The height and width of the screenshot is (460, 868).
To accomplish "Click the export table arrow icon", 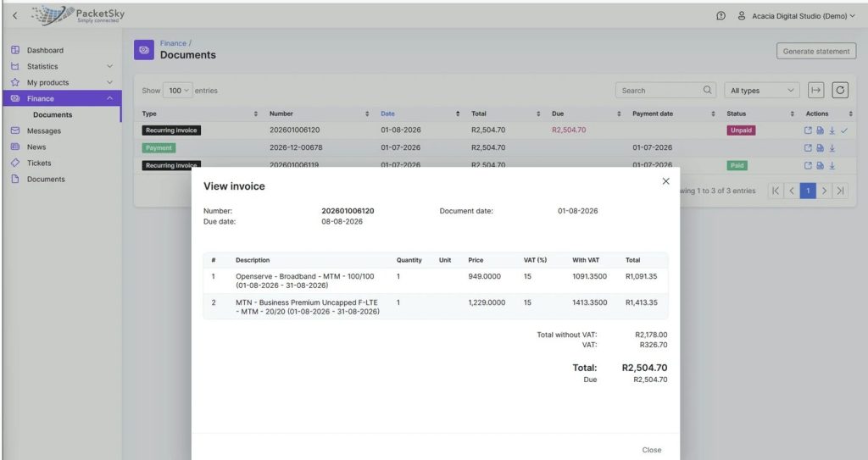I will [x=816, y=91].
